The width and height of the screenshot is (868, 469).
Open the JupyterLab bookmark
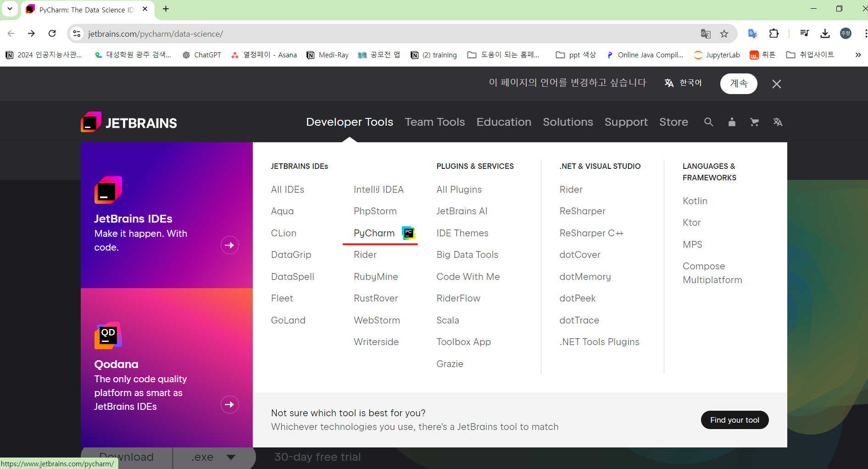(717, 55)
